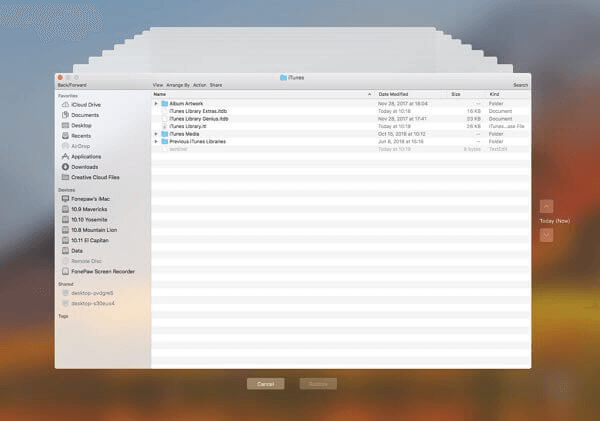600x421 pixels.
Task: Select the sentinel file row
Action: point(341,149)
